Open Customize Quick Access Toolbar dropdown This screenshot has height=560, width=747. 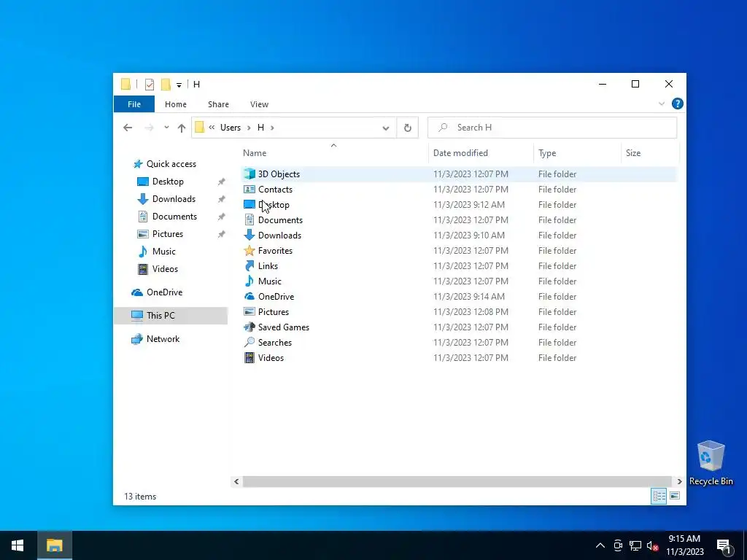(179, 85)
